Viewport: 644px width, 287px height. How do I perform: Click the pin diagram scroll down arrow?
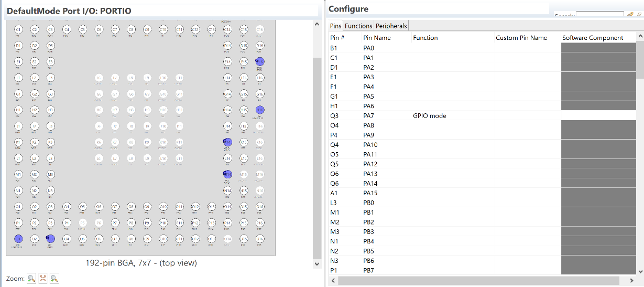tap(316, 263)
